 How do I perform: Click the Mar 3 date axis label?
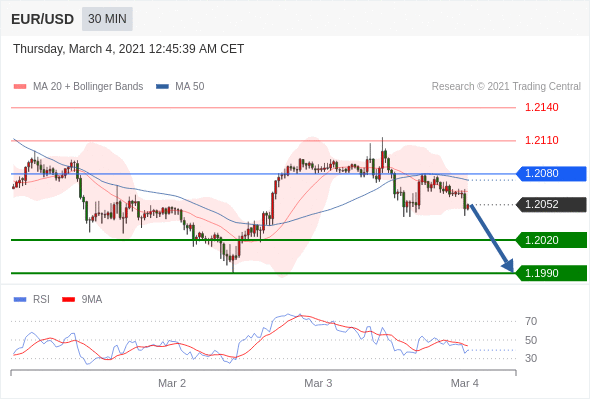[318, 383]
